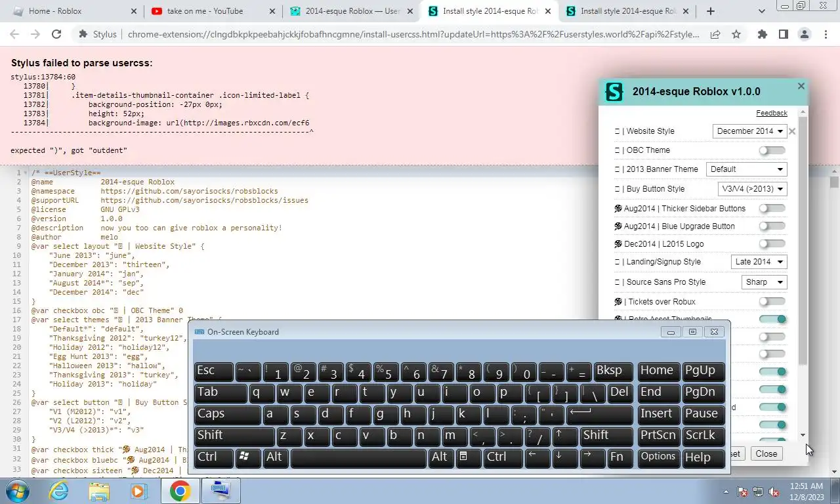The image size is (840, 504).
Task: Show hidden system tray icons
Action: click(x=726, y=492)
